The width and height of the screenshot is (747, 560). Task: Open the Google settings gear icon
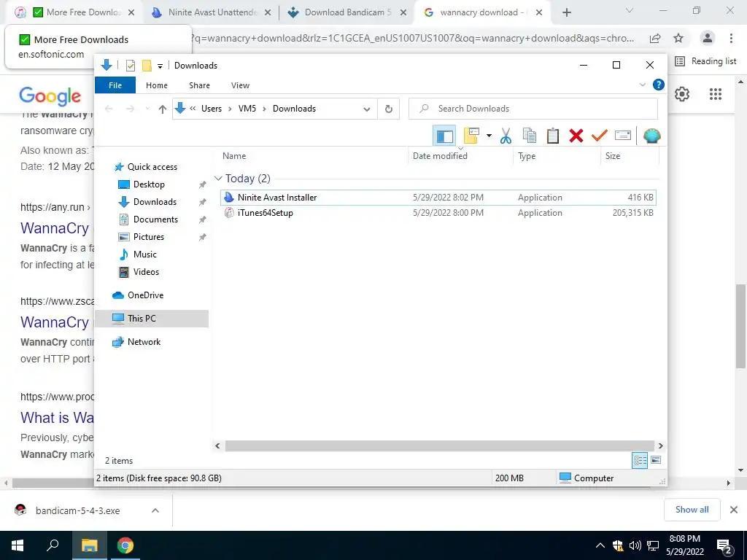click(682, 94)
